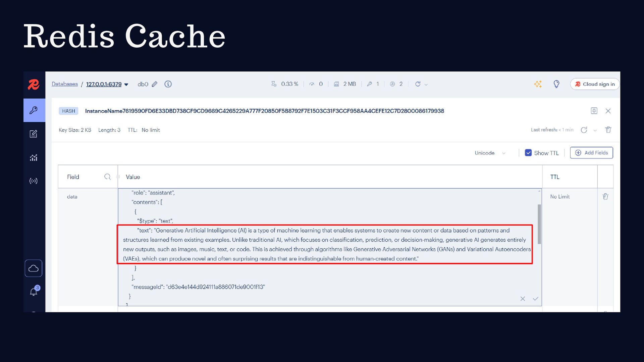This screenshot has width=644, height=362.
Task: Click the database info icon
Action: [168, 84]
